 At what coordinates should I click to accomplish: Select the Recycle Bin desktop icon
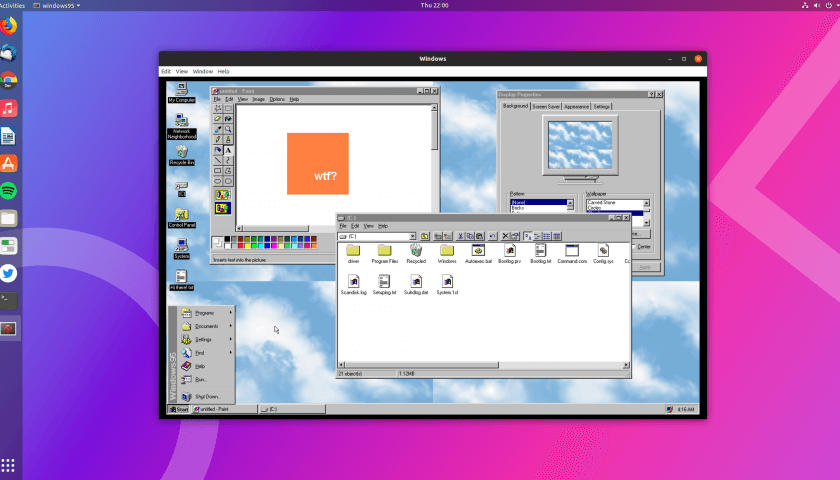tap(181, 152)
